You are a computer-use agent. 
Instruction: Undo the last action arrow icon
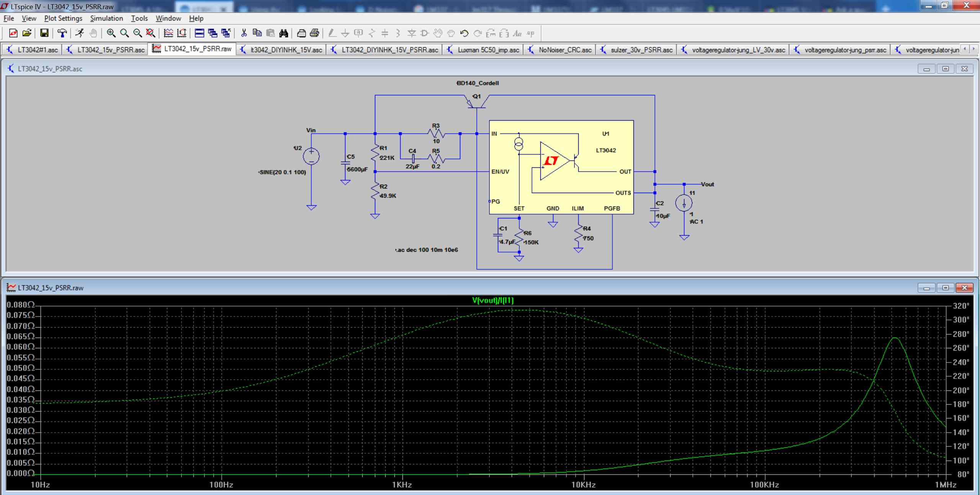tap(464, 33)
